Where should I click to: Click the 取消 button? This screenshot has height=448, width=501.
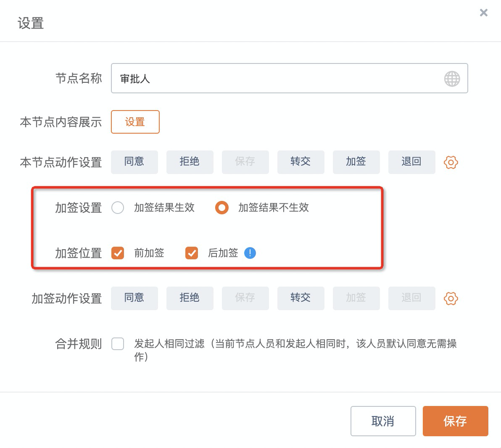[x=383, y=421]
